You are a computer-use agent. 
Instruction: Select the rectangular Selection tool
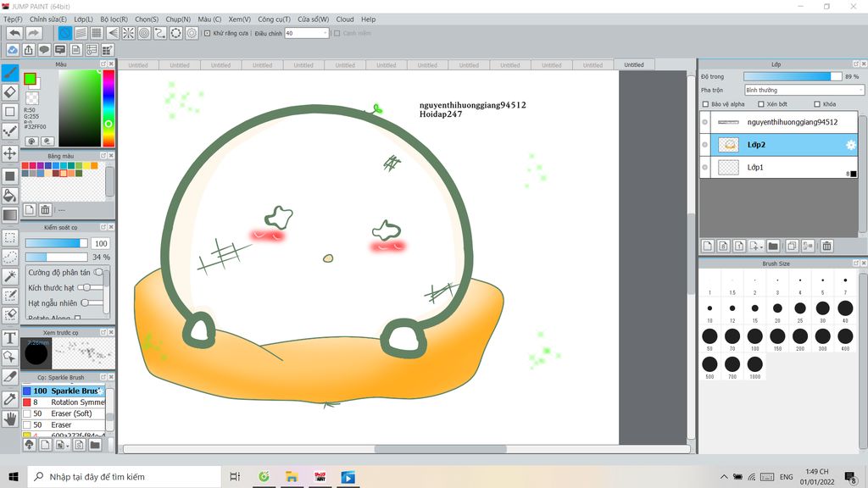click(10, 238)
